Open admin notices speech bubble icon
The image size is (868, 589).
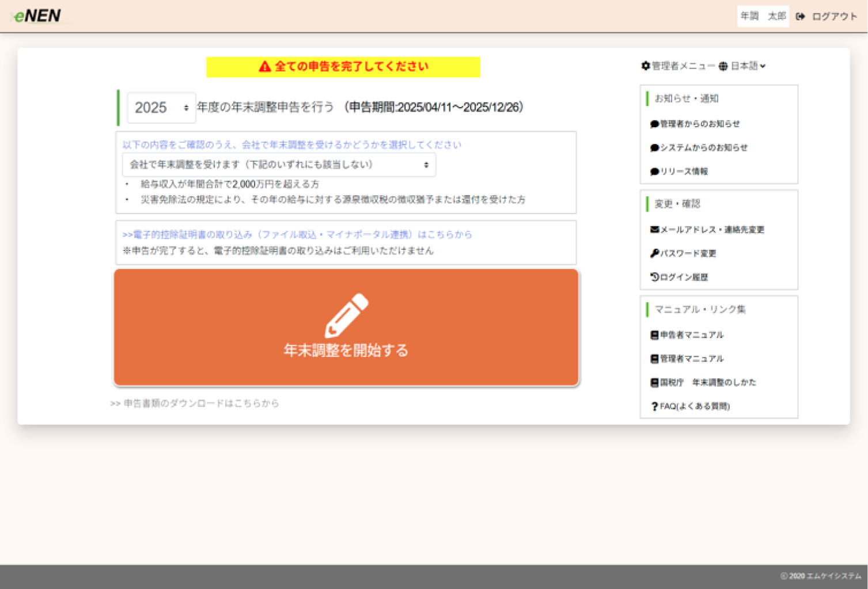pos(654,124)
